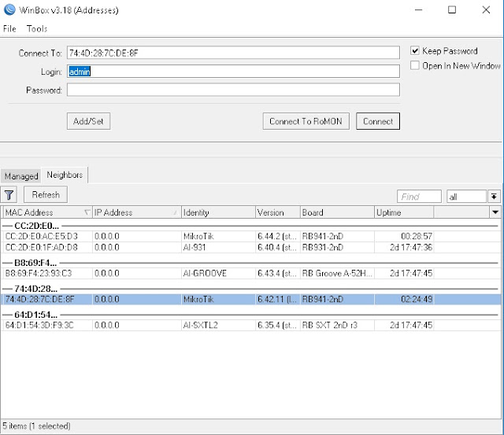Toggle the Keep Password checkbox

[415, 50]
